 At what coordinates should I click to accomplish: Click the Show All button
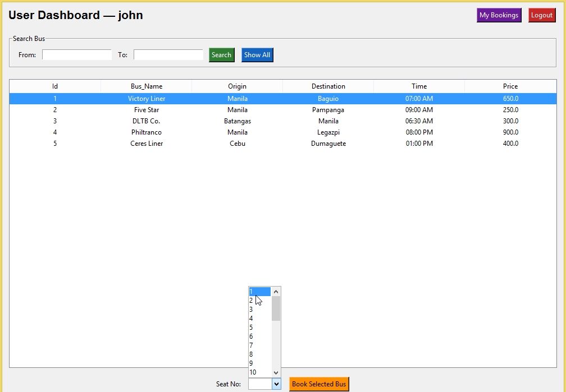[x=257, y=55]
